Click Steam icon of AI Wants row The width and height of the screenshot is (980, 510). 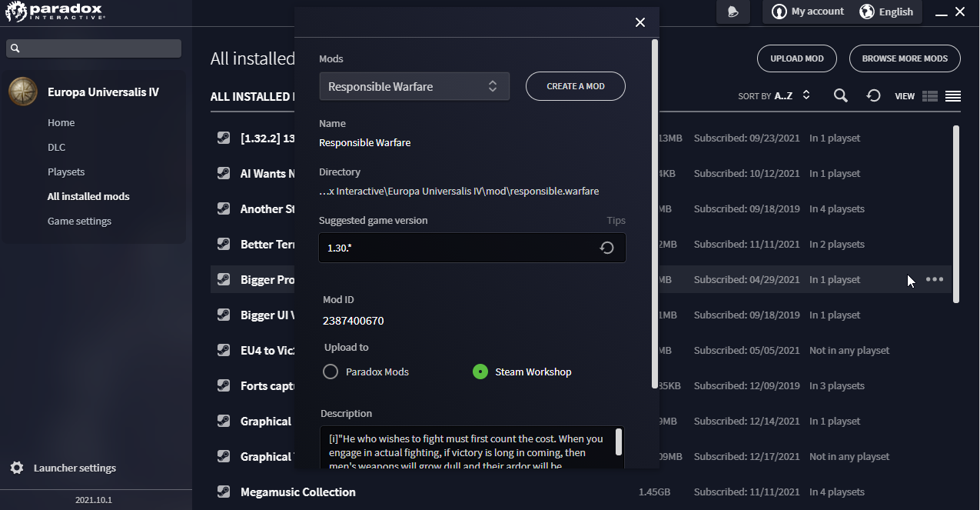(x=223, y=174)
